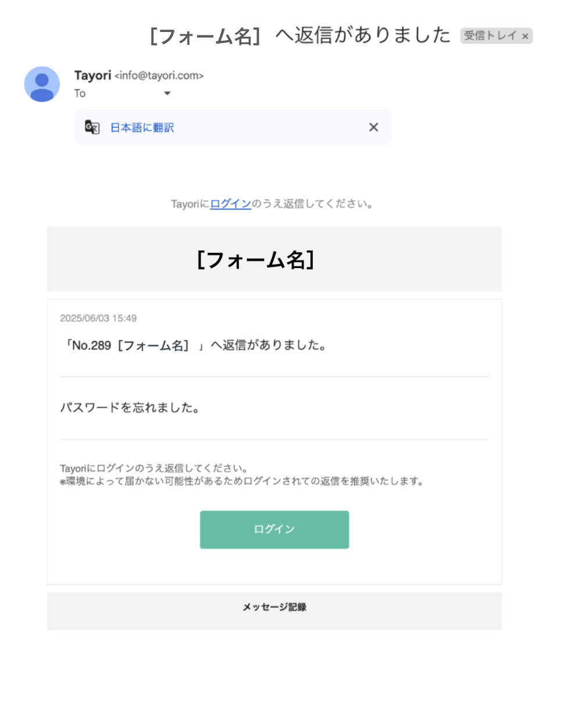The height and width of the screenshot is (728, 564).
Task: Click the ※環境によって note line
Action: (x=241, y=481)
